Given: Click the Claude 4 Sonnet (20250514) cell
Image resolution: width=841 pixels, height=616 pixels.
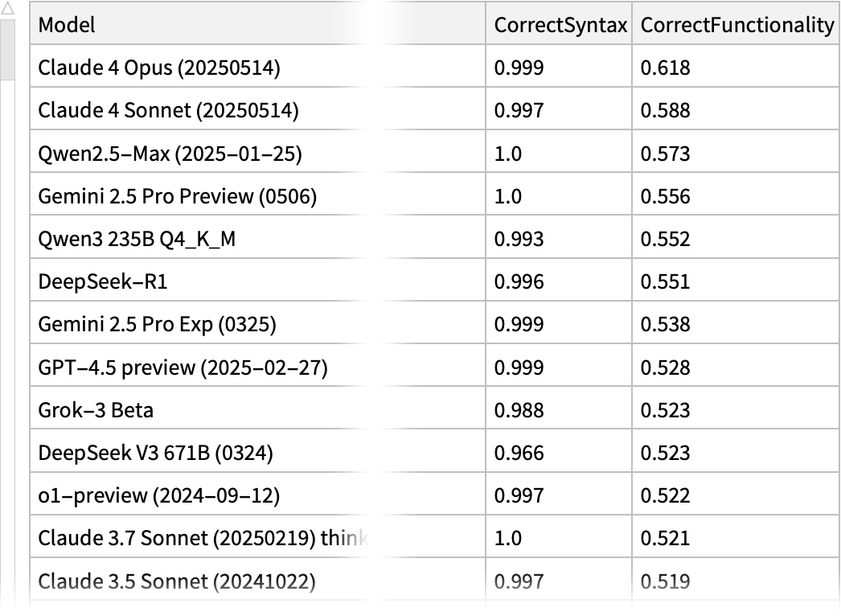Looking at the screenshot, I should (x=168, y=110).
